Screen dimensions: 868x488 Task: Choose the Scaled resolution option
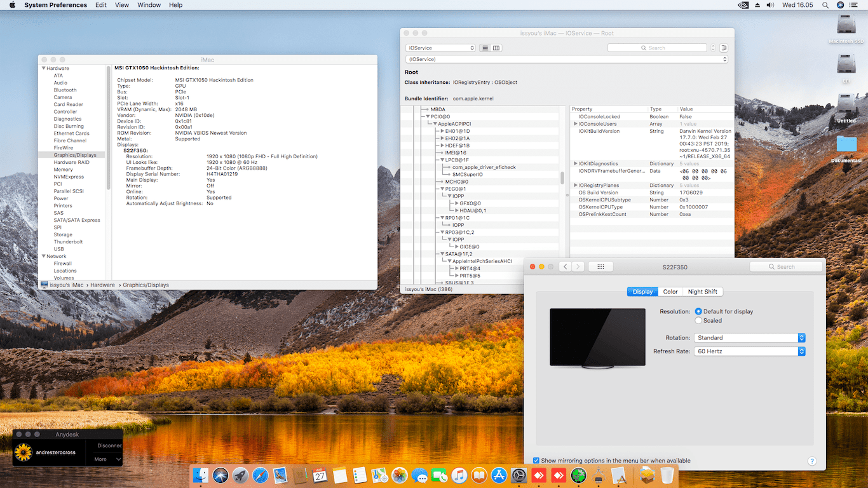tap(699, 321)
